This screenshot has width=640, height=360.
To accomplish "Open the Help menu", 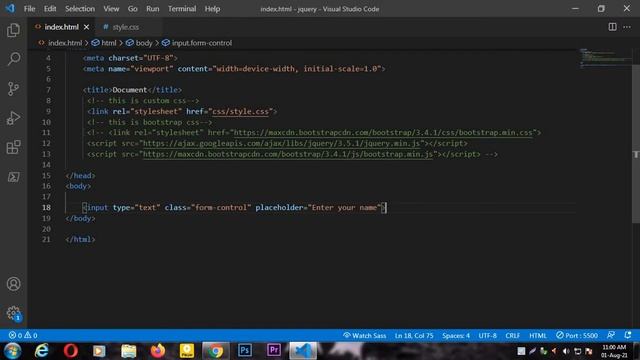I will 212,9.
